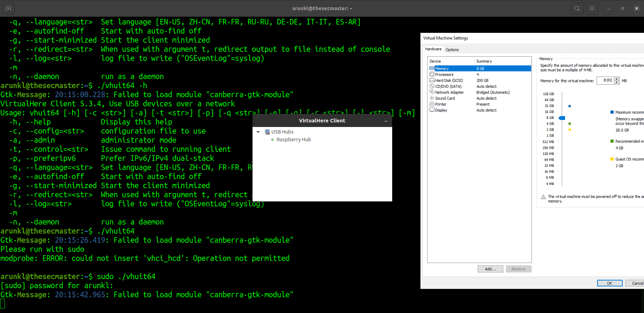Viewport: 644px width, 313px height.
Task: Click the Memory device icon
Action: [x=432, y=69]
